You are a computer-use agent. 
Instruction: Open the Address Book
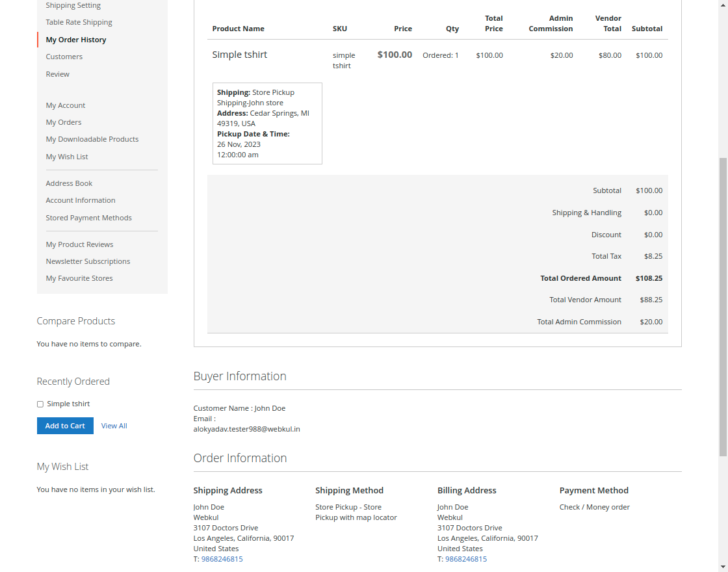tap(69, 183)
